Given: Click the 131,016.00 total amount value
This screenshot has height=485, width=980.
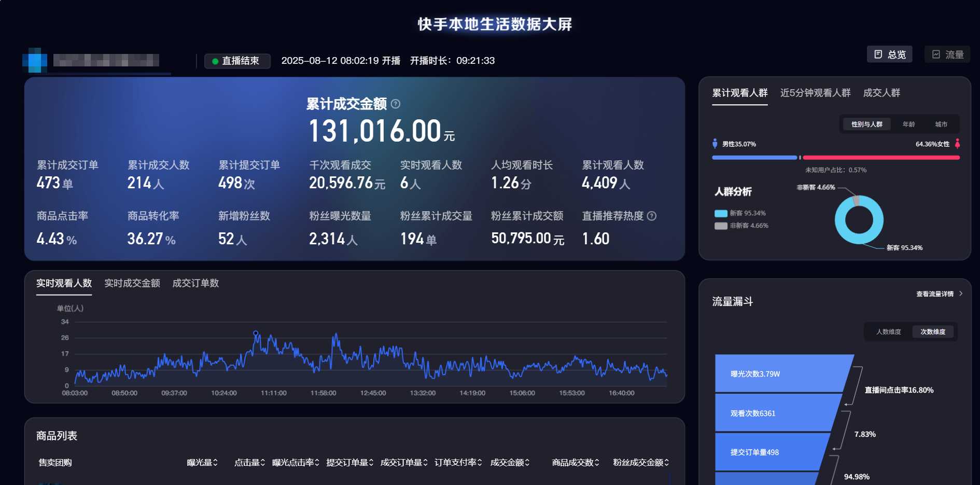Looking at the screenshot, I should click(374, 131).
